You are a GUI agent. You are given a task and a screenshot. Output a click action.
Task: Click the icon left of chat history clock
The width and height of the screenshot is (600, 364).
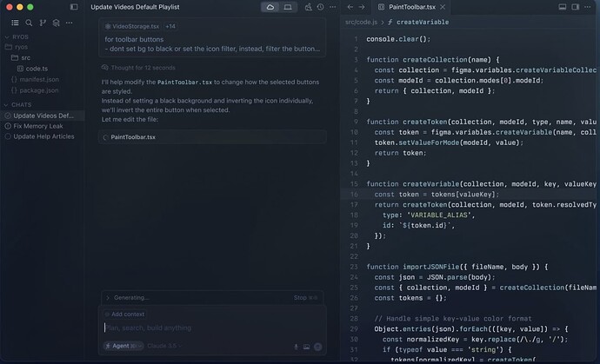pyautogui.click(x=308, y=7)
